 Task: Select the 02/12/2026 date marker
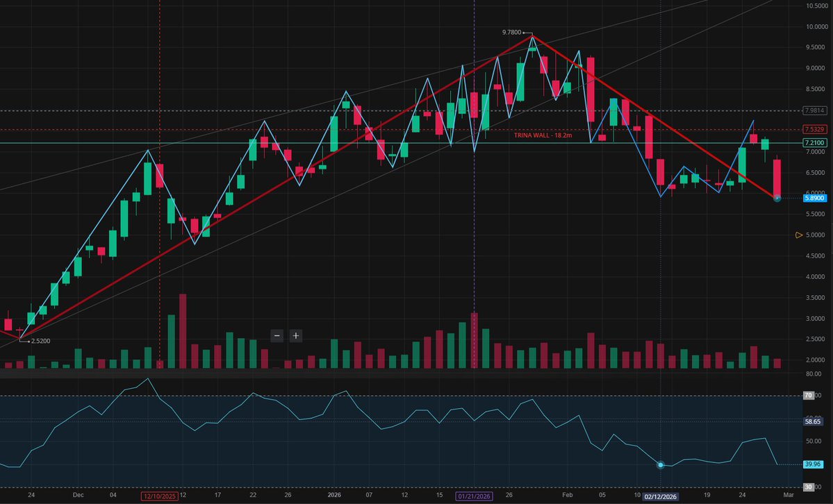(661, 496)
